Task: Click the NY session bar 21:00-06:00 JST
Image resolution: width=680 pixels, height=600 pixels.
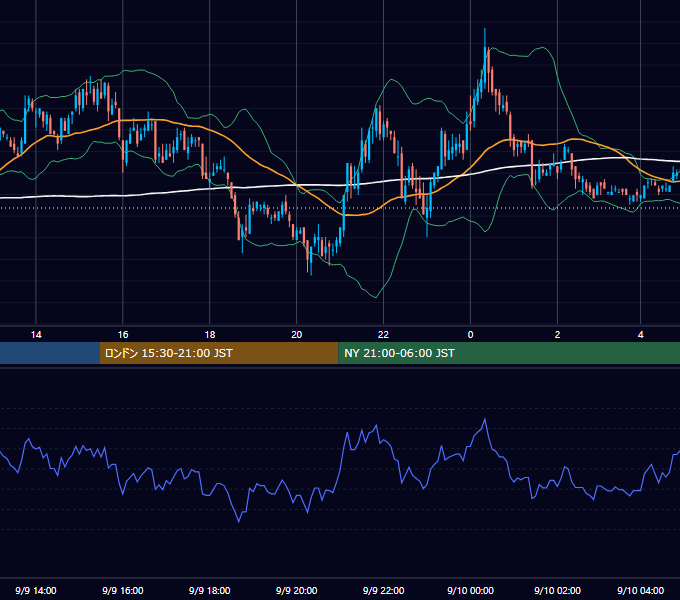Action: tap(509, 353)
